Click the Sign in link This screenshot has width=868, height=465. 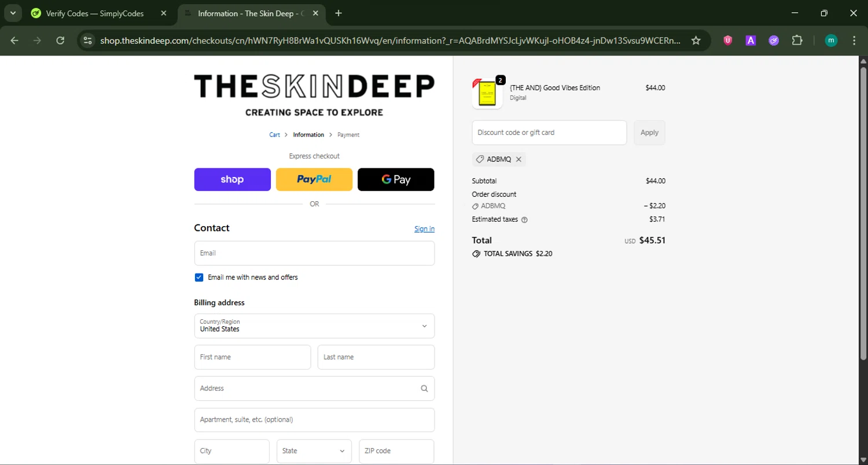(x=424, y=229)
